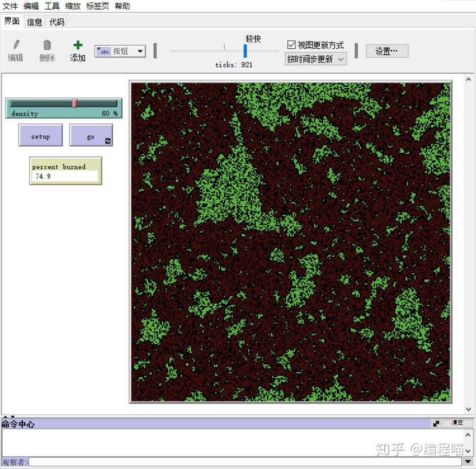
Task: Open command history dropdown arrow
Action: point(468,462)
